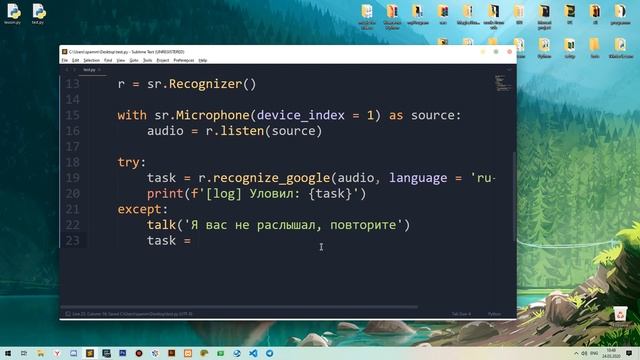Go to next tab with right arrow
Image resolution: width=640 pixels, height=360 pixels.
point(74,70)
